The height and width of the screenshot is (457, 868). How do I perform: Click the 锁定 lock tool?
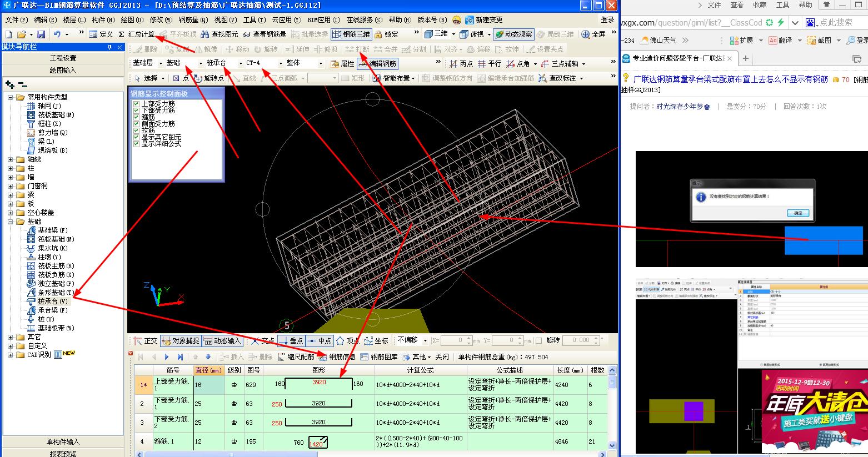pyautogui.click(x=387, y=34)
